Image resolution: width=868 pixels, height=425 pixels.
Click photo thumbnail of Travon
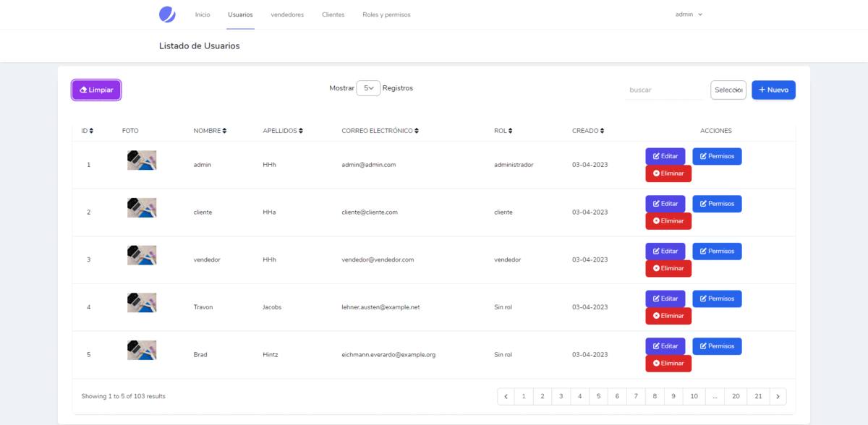click(142, 302)
